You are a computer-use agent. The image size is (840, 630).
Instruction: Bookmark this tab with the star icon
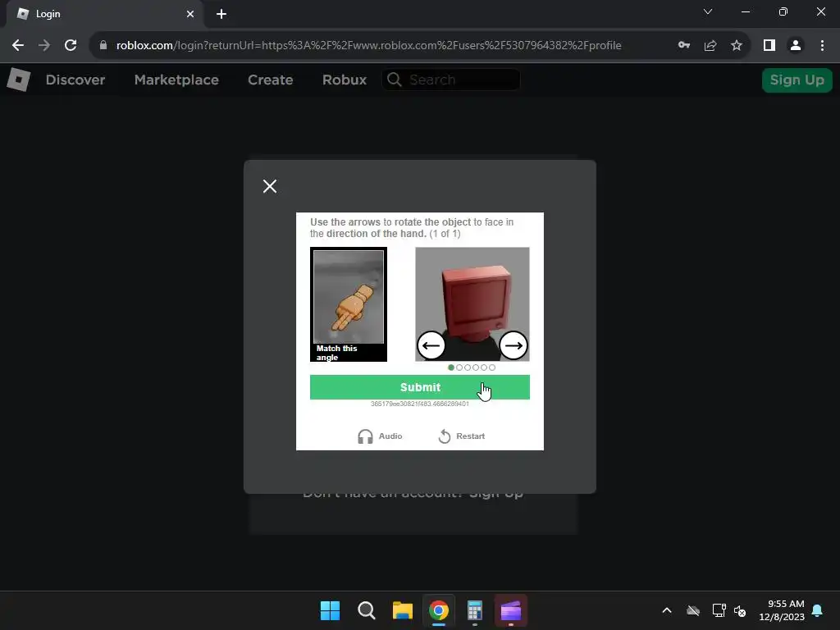pyautogui.click(x=737, y=46)
